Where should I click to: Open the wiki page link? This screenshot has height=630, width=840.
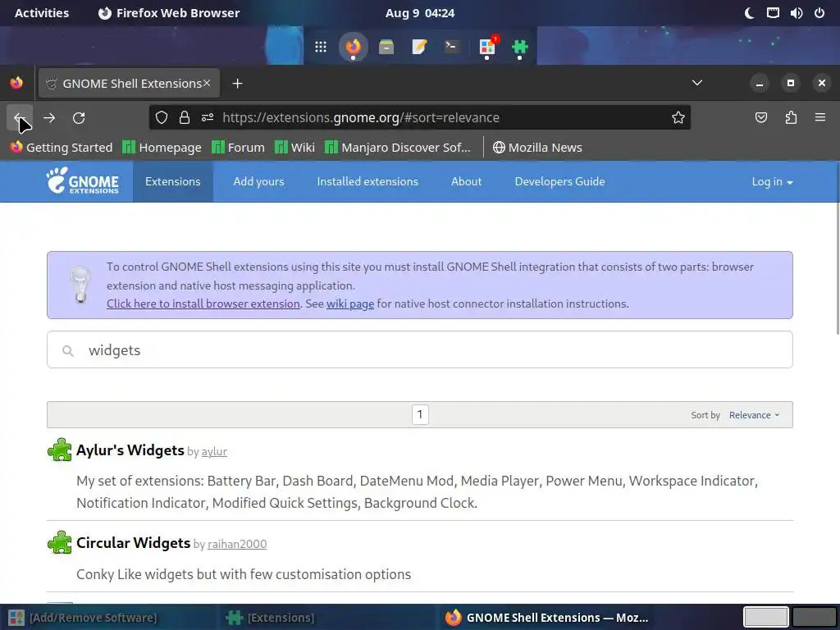point(349,304)
